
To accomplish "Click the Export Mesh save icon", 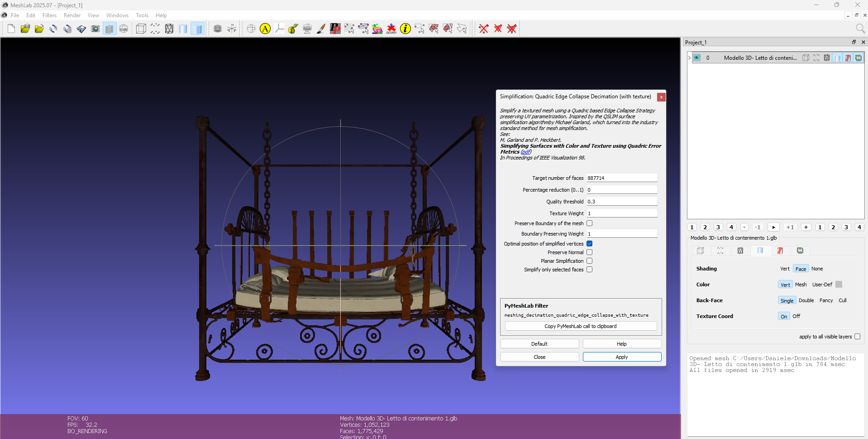I will 81,29.
